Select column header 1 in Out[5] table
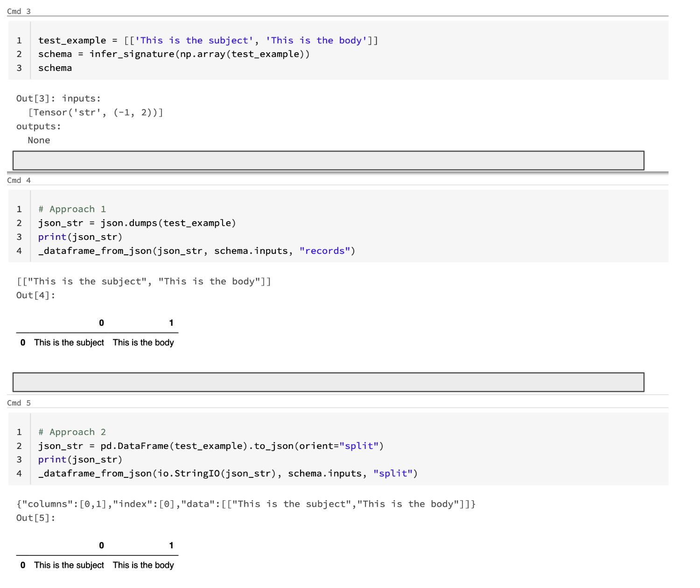Image resolution: width=700 pixels, height=588 pixels. [171, 545]
